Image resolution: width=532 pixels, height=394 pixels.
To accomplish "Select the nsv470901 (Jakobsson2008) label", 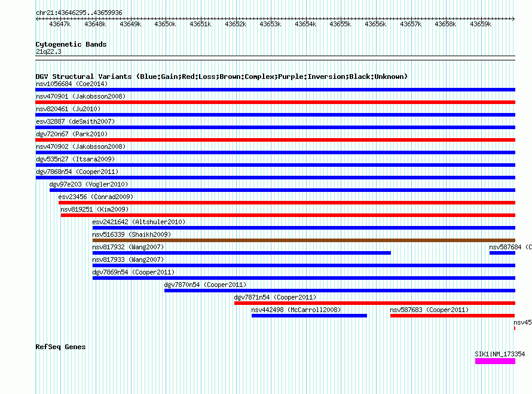I will pyautogui.click(x=81, y=96).
